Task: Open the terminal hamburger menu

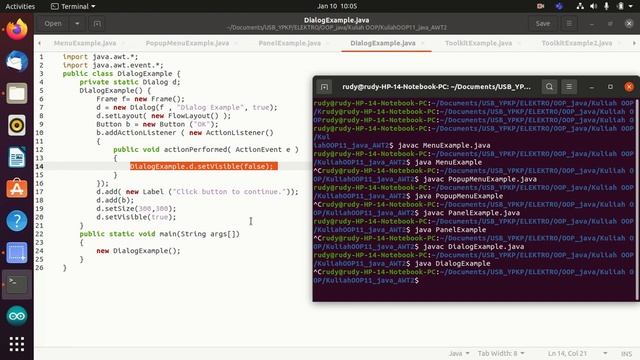Action: pyautogui.click(x=569, y=87)
